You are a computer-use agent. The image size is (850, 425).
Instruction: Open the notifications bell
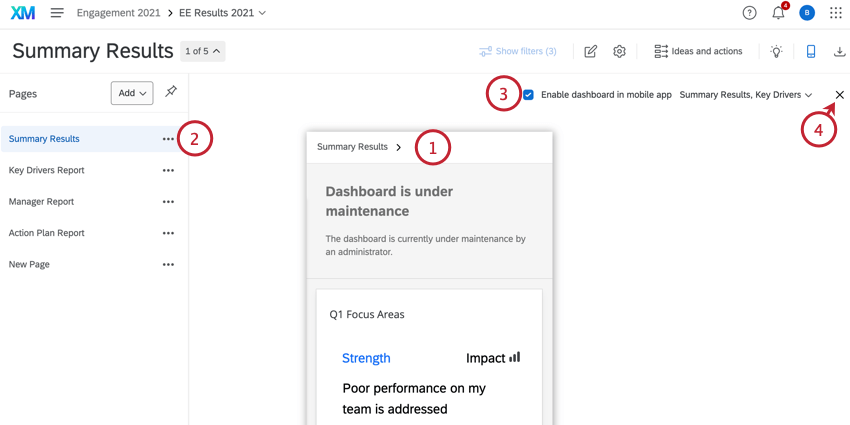778,13
